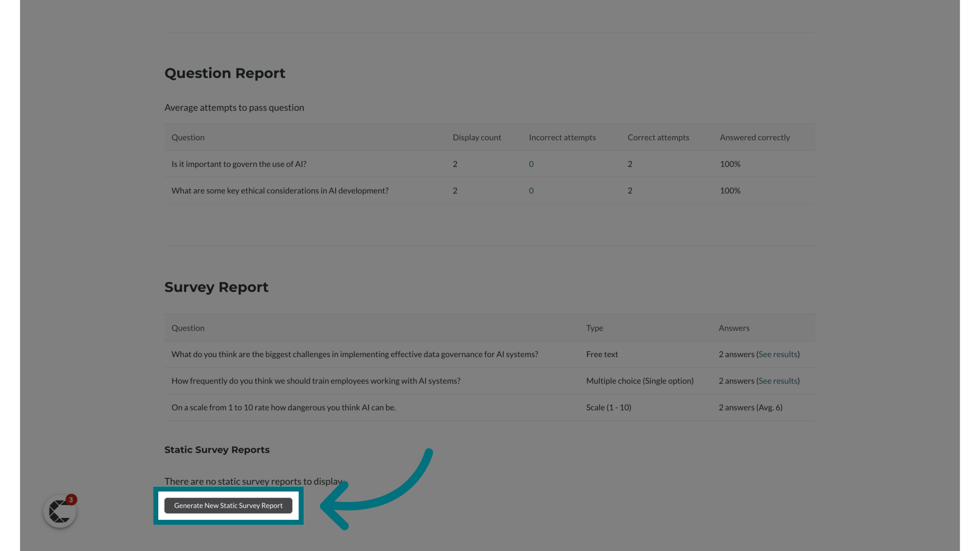The width and height of the screenshot is (980, 551).
Task: Click the Display count column header
Action: [x=477, y=137]
